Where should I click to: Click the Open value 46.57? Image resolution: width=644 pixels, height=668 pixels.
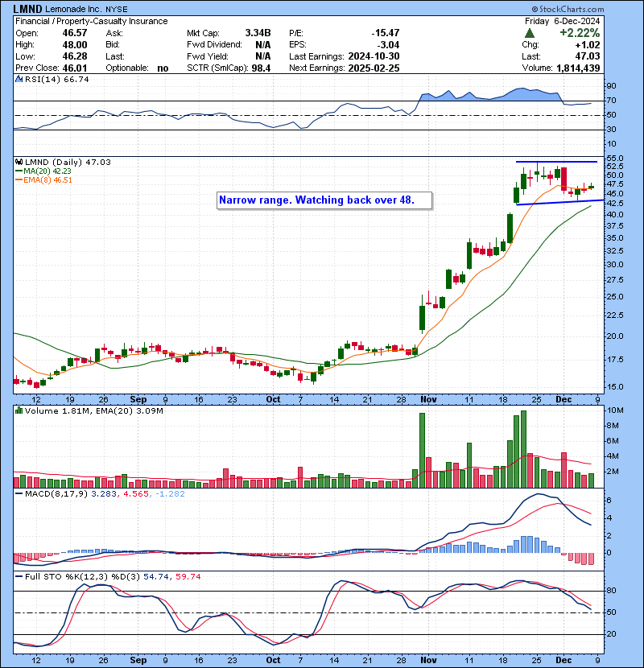coord(75,33)
